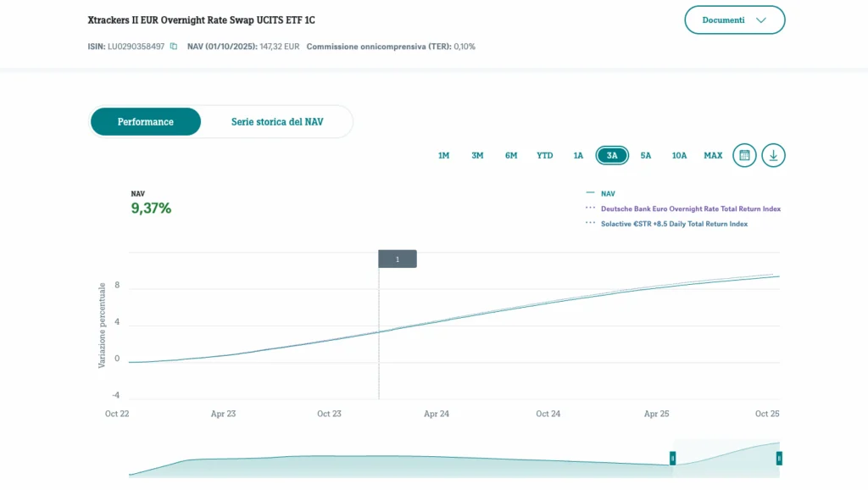The image size is (868, 490).
Task: Click the Oct 22 axis label
Action: 117,414
